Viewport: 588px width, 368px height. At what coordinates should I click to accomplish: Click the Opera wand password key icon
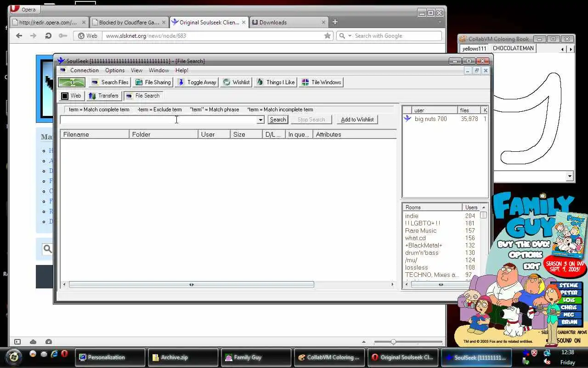(x=62, y=35)
